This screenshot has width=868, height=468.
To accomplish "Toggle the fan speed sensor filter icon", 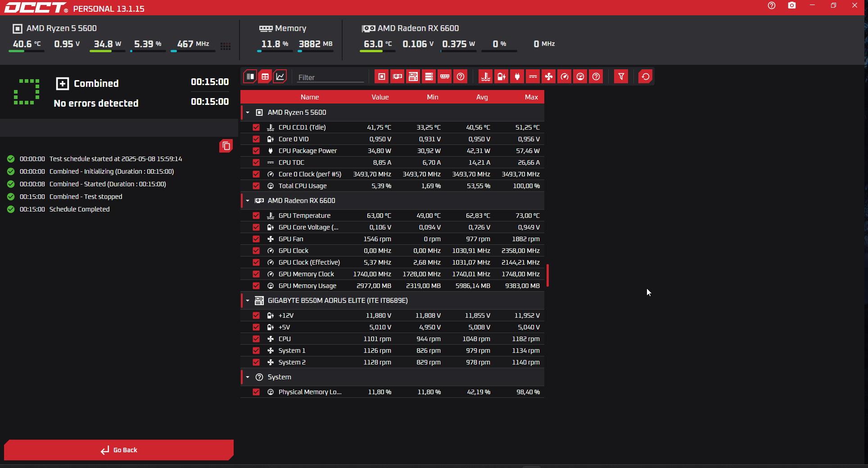I will (x=549, y=76).
